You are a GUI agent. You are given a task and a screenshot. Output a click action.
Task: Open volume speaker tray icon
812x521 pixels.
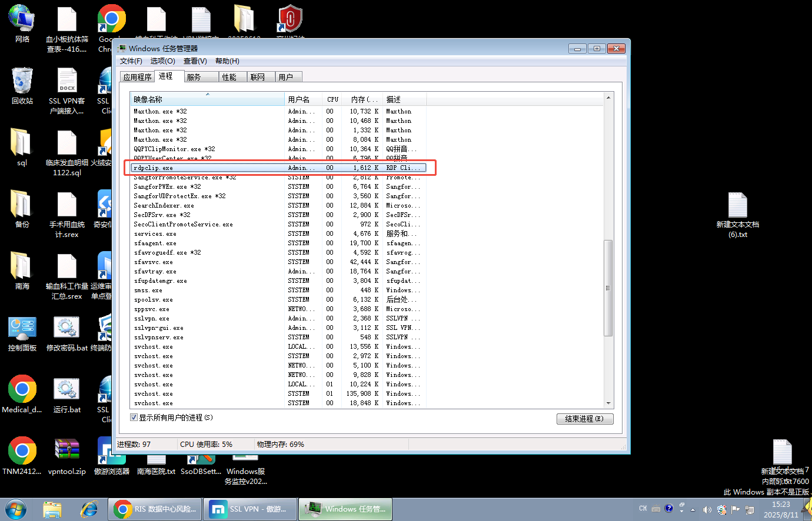[707, 509]
